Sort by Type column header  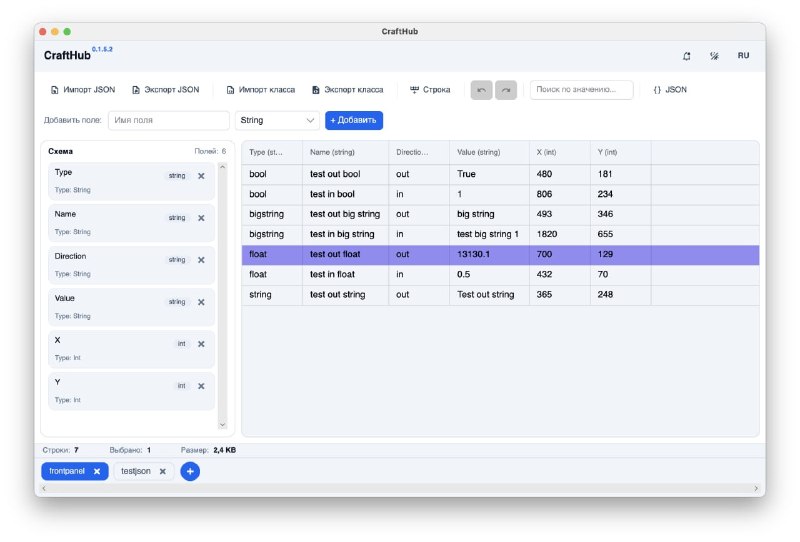point(272,152)
